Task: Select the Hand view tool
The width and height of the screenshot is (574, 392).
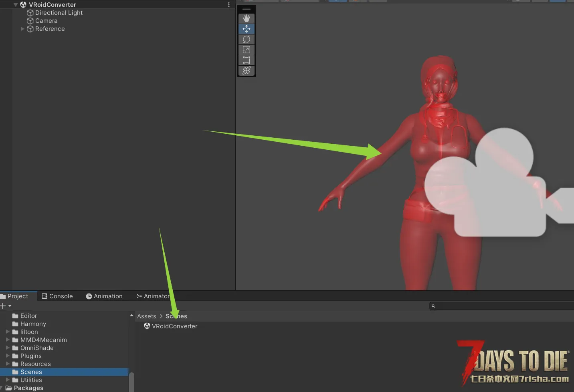Action: (x=247, y=18)
